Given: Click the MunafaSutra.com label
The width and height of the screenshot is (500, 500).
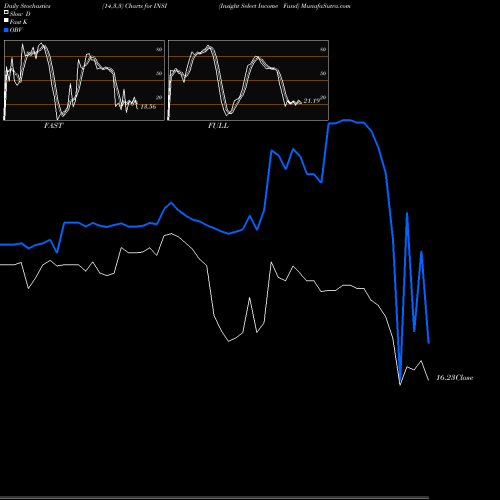Looking at the screenshot, I should (326, 6).
